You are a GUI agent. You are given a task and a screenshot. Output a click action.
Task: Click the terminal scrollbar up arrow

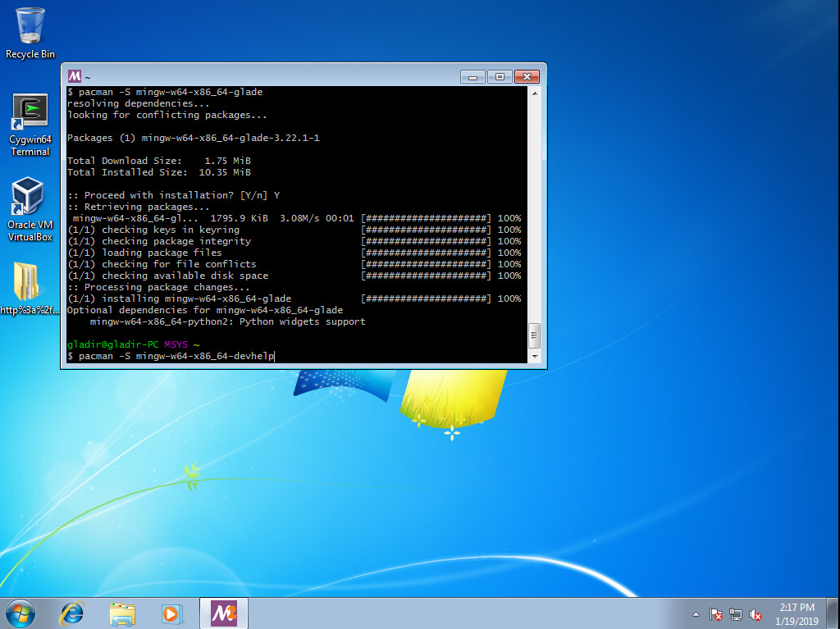[535, 93]
